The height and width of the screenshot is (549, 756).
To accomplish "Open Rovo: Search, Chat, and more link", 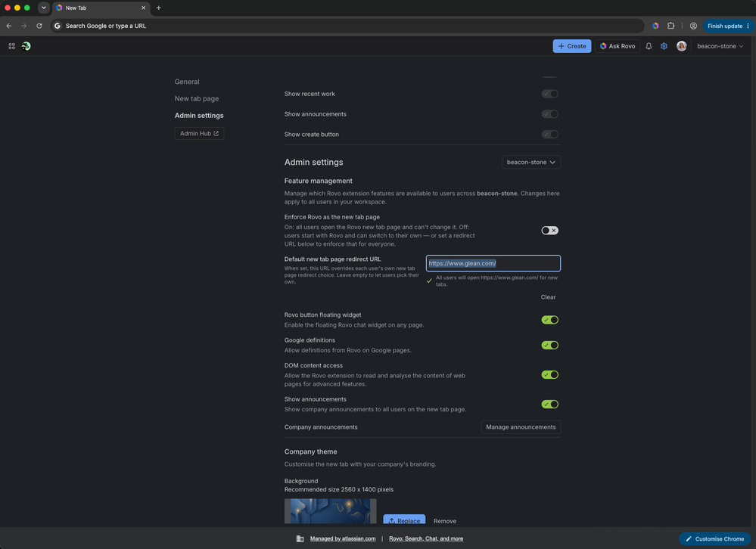I will [426, 539].
